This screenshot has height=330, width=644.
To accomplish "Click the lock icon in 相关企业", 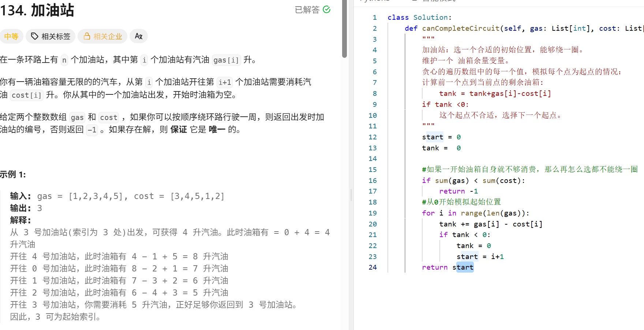I will click(x=87, y=36).
